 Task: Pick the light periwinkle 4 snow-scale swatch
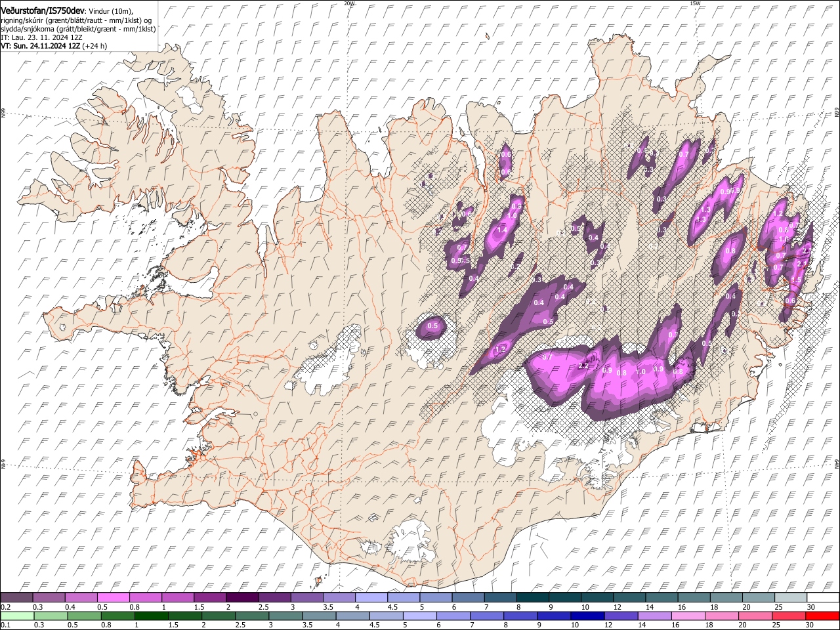point(371,597)
